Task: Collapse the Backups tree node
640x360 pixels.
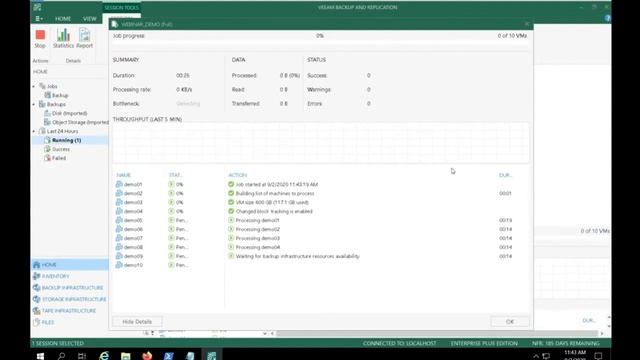Action: pyautogui.click(x=34, y=104)
